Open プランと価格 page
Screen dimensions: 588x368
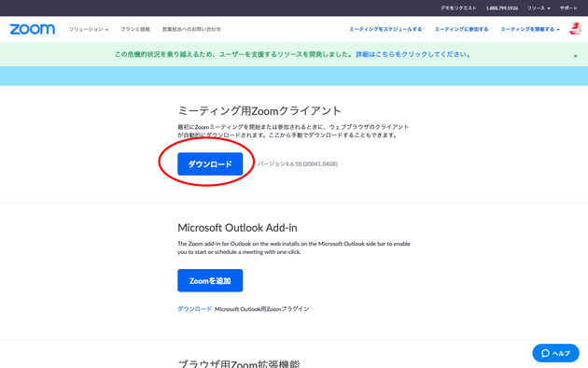point(135,29)
